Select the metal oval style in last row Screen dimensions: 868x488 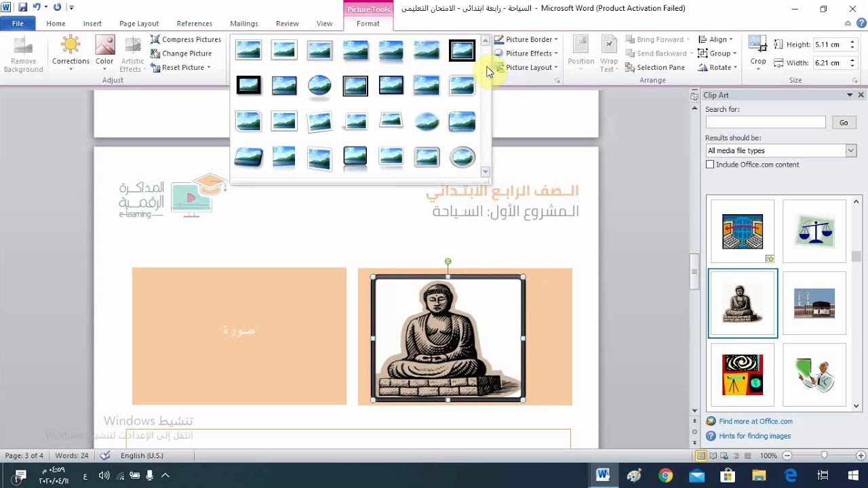pyautogui.click(x=462, y=157)
